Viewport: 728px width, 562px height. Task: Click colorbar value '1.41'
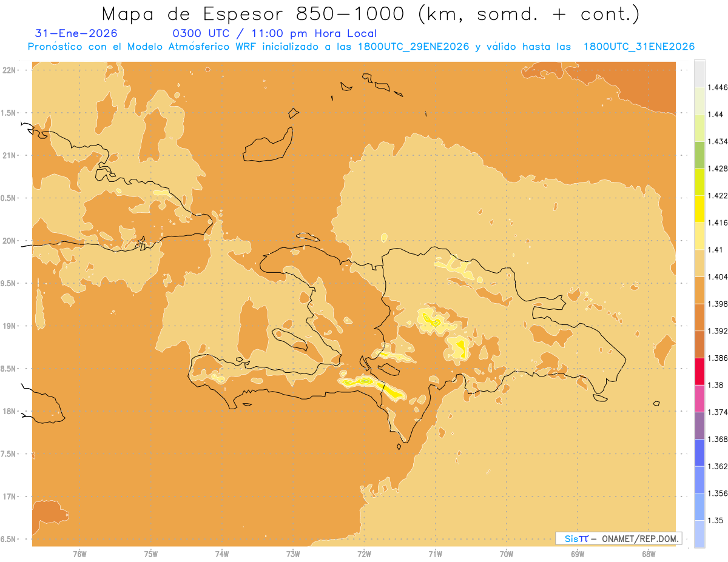(716, 250)
